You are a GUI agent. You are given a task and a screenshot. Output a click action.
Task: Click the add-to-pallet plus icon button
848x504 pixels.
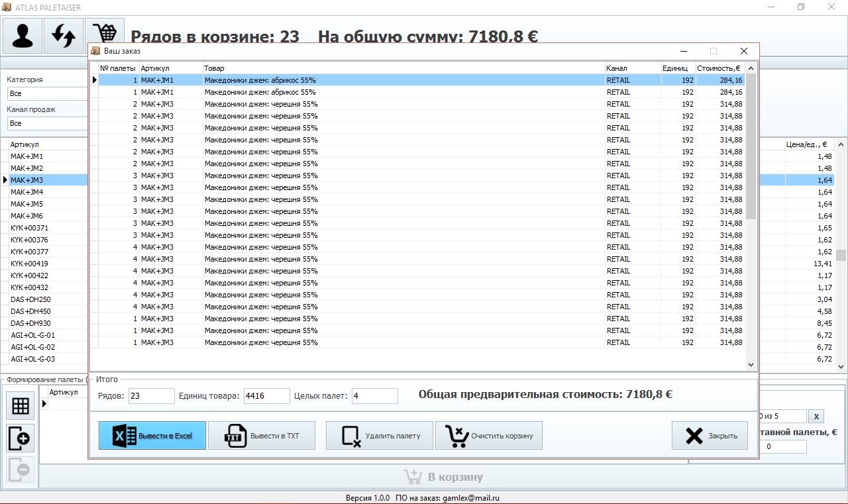click(21, 438)
